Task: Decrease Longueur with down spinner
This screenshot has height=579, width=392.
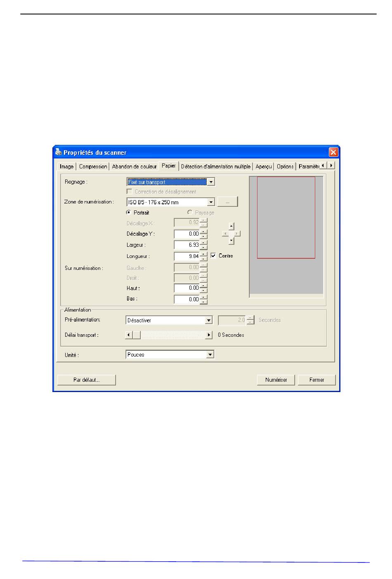Action: [x=203, y=258]
